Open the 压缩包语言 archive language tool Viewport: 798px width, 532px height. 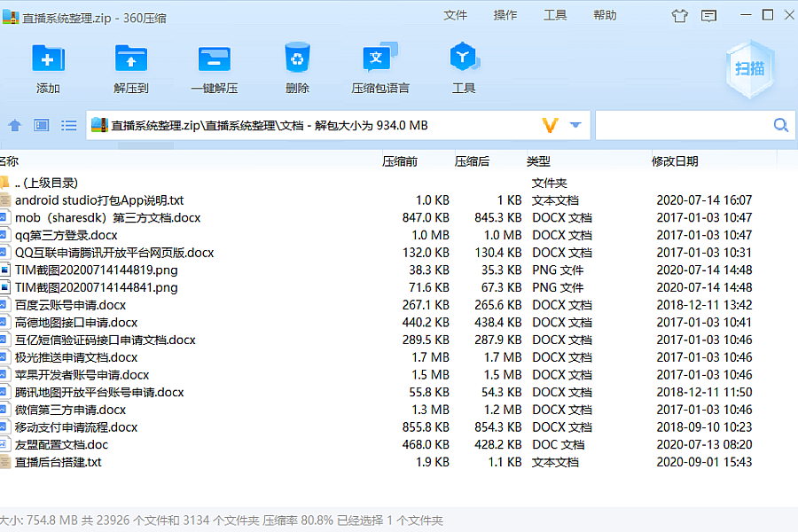pyautogui.click(x=379, y=58)
